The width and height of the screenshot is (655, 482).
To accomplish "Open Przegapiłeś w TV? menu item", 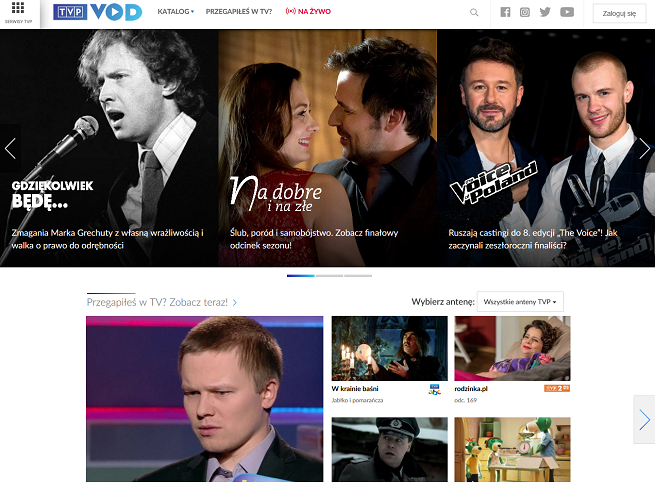I will 240,12.
